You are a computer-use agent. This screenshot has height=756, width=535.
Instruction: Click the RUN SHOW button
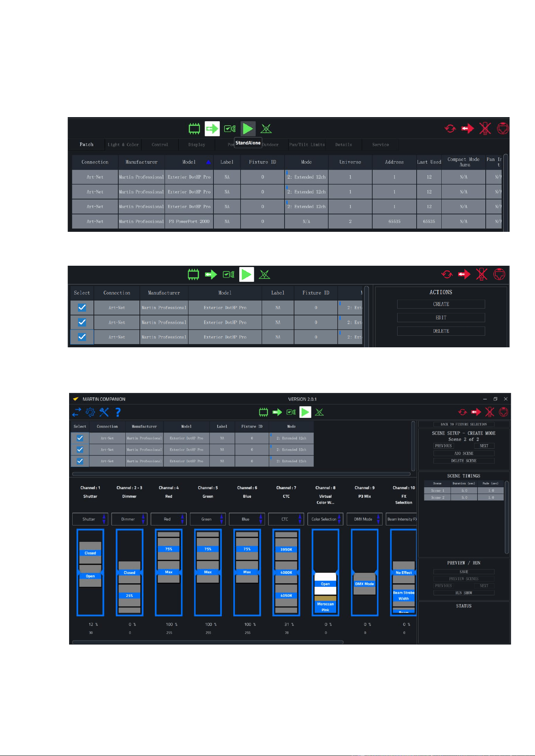[464, 593]
